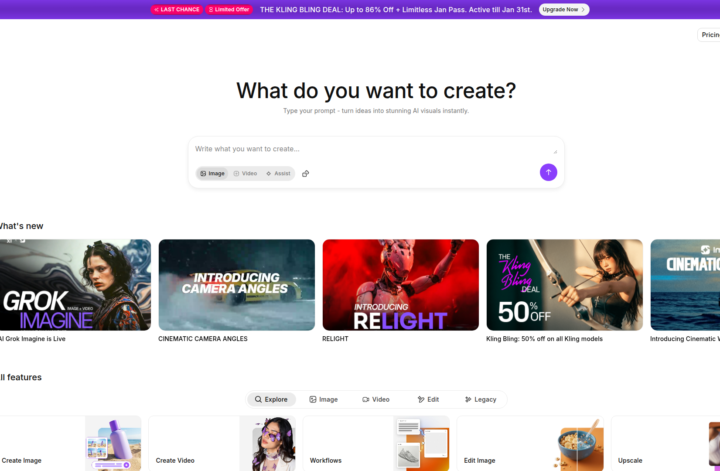The image size is (720, 471).
Task: Submit prompt with purple arrow button
Action: click(x=548, y=172)
